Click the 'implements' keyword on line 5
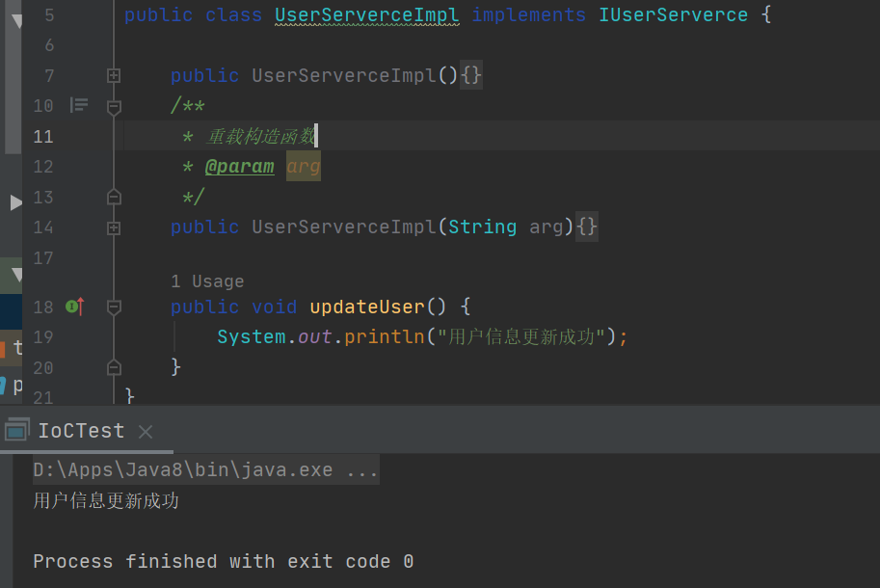Viewport: 880px width, 588px height. [x=528, y=15]
